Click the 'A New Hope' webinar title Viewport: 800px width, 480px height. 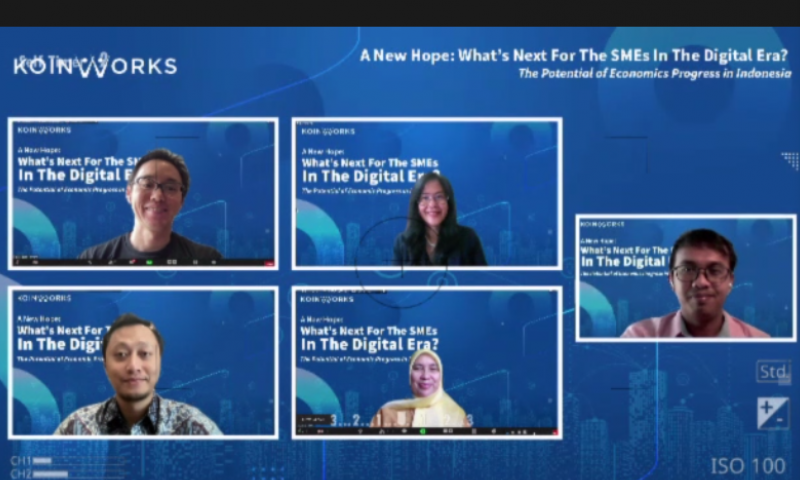point(574,56)
